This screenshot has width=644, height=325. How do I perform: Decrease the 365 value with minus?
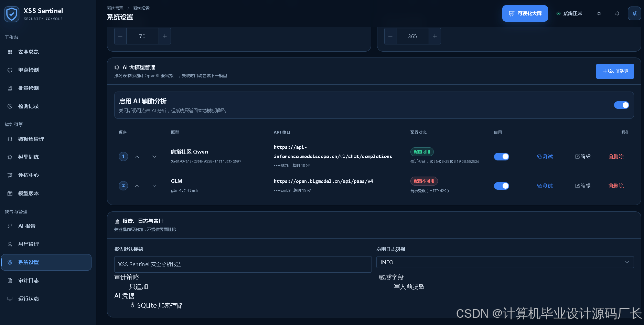coord(390,36)
